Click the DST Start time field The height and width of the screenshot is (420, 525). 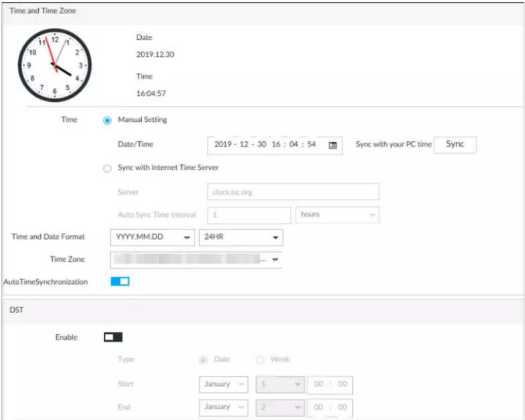tap(330, 384)
